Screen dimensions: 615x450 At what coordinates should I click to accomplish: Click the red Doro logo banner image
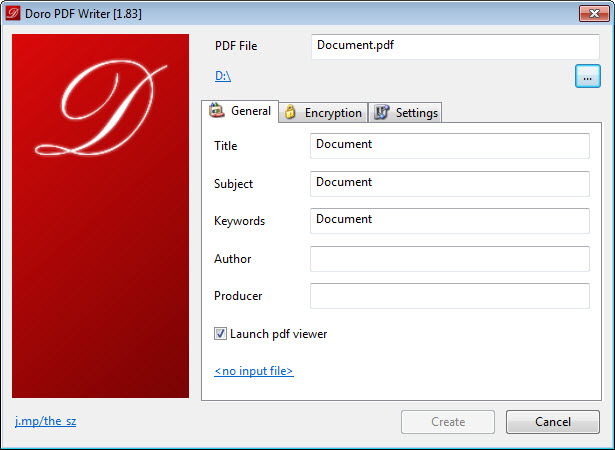coord(100,216)
